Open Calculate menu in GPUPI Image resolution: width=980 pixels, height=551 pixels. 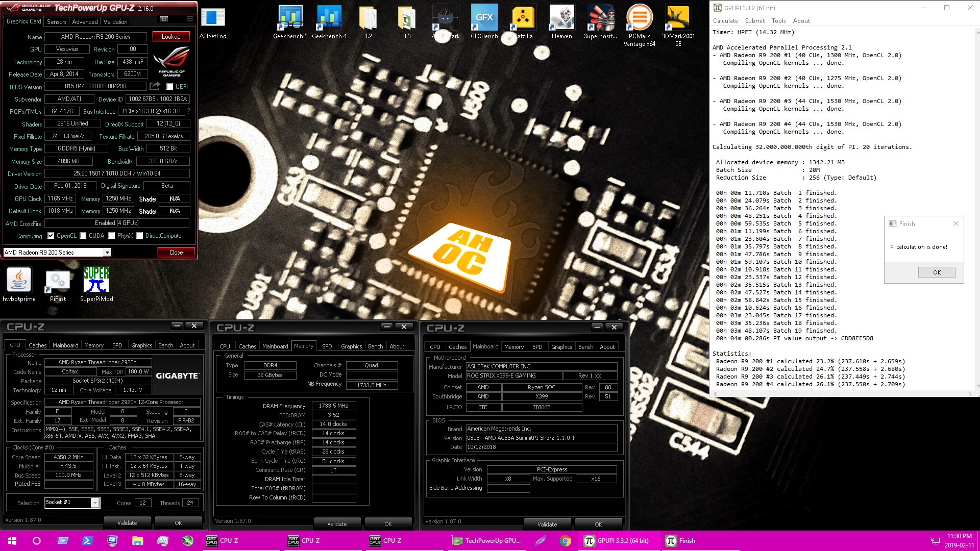click(725, 21)
